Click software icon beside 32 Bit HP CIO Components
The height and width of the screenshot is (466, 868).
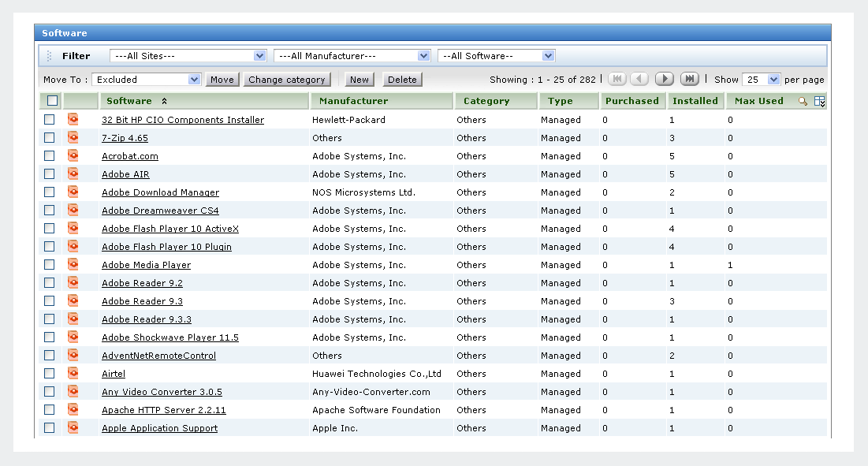point(73,119)
